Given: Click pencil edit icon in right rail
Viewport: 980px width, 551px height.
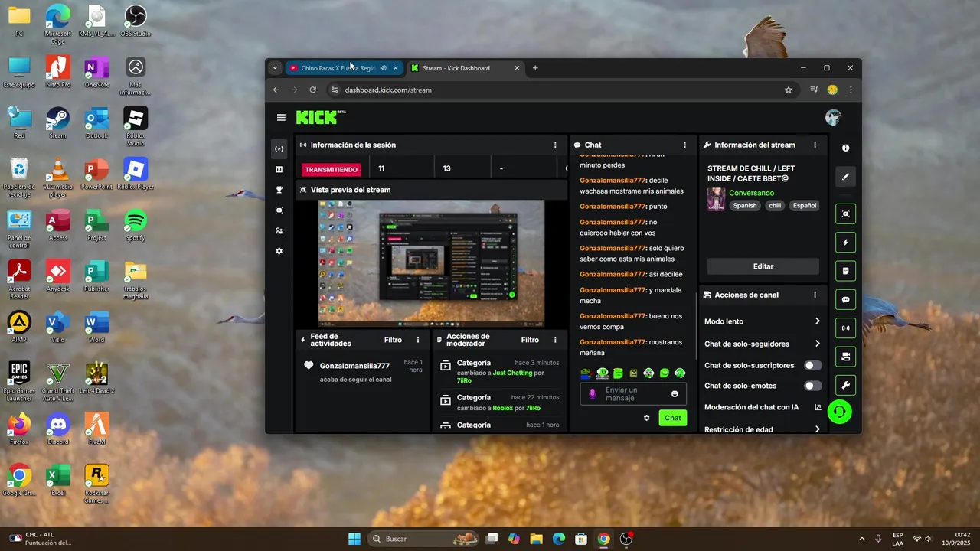Looking at the screenshot, I should tap(845, 177).
